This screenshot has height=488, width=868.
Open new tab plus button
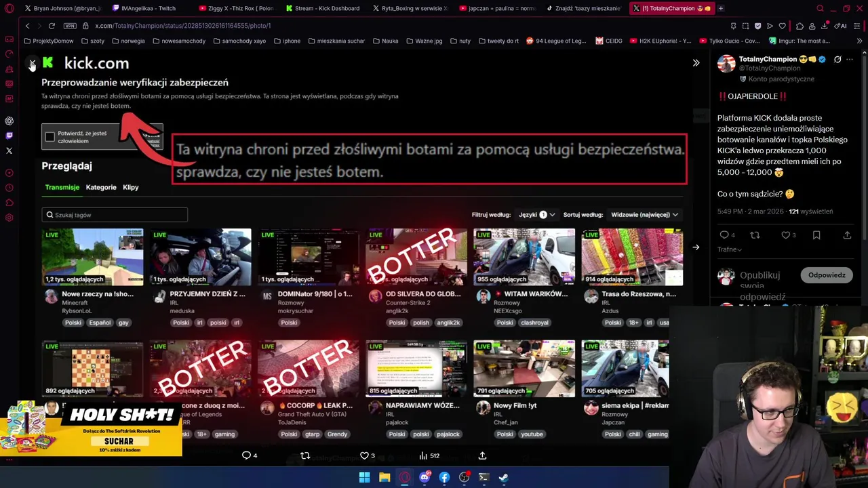721,8
